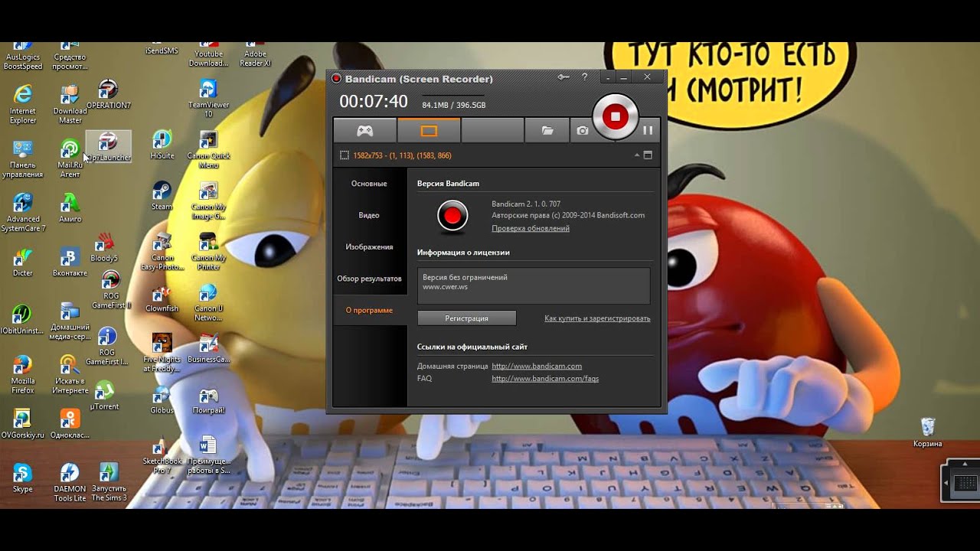The height and width of the screenshot is (551, 980).
Task: Open Bandicam help question mark
Action: click(x=585, y=77)
